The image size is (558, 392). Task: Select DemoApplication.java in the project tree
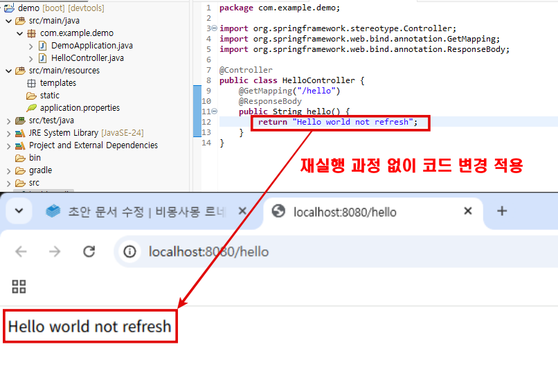(91, 46)
